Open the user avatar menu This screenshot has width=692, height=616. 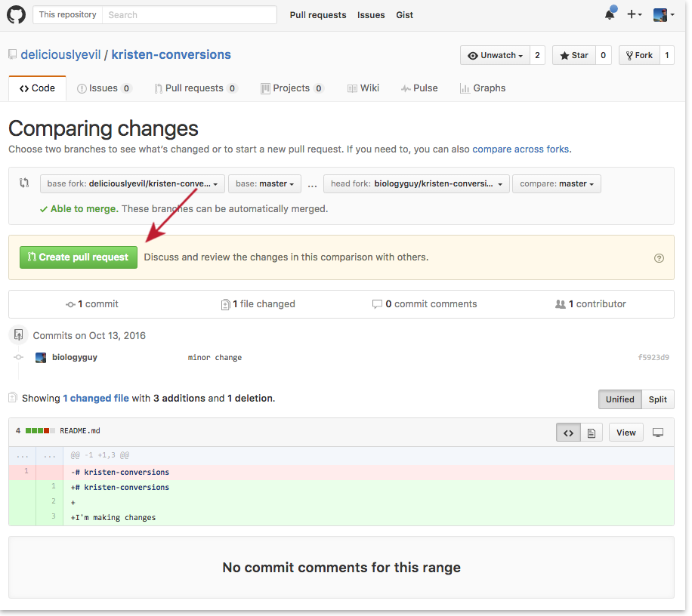point(664,14)
